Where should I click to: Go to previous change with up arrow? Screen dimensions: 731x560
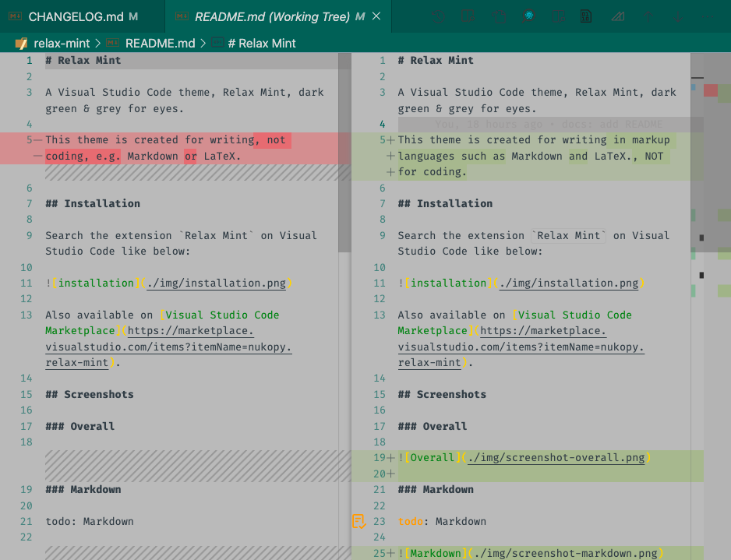[648, 17]
